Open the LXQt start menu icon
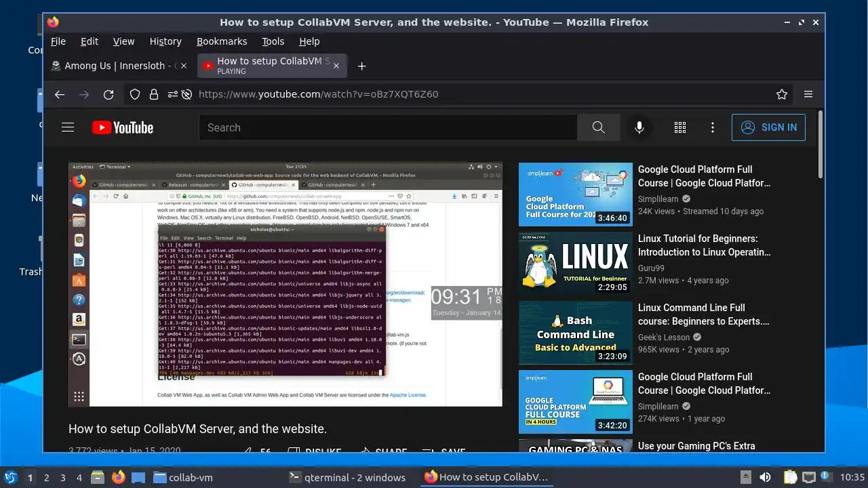This screenshot has height=488, width=868. click(10, 477)
